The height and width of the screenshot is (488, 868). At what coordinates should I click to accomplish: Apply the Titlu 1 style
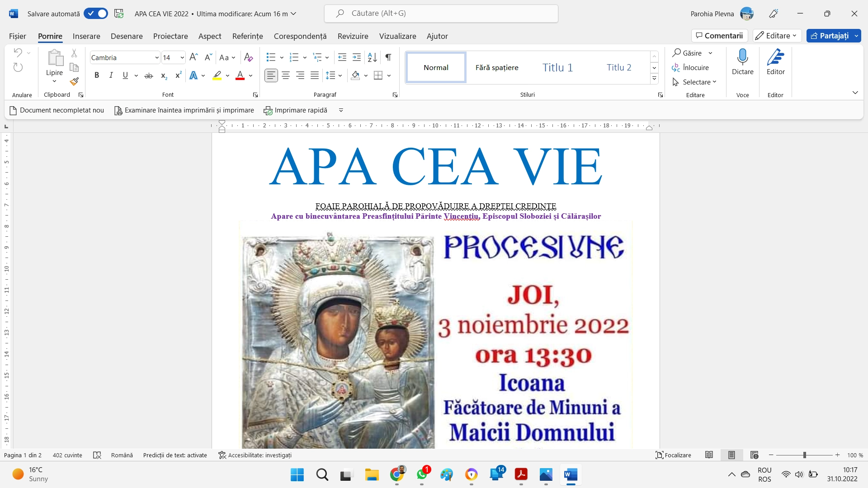557,68
